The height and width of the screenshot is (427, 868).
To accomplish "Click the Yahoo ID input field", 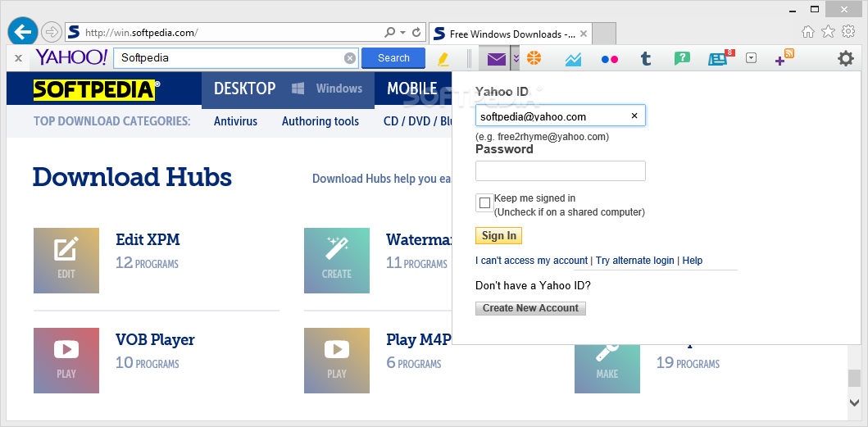I will (x=560, y=116).
